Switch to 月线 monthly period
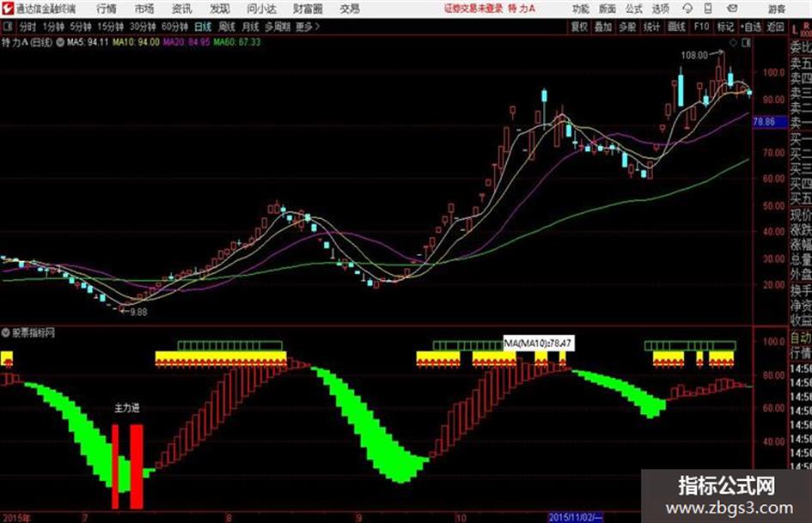The image size is (812, 523). 251,27
